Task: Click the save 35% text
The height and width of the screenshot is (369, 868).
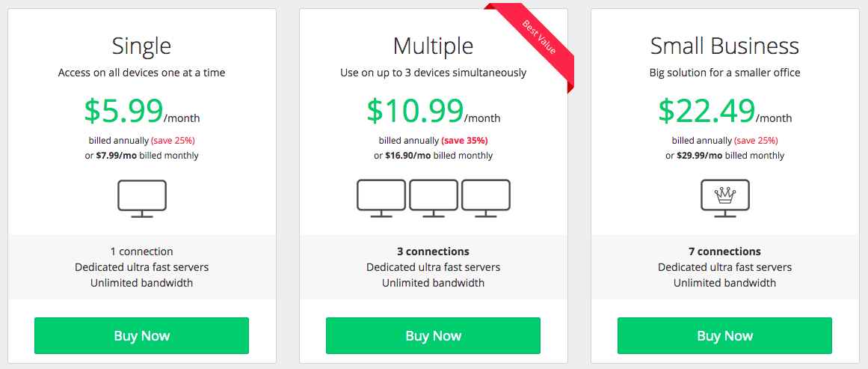Action: point(464,140)
